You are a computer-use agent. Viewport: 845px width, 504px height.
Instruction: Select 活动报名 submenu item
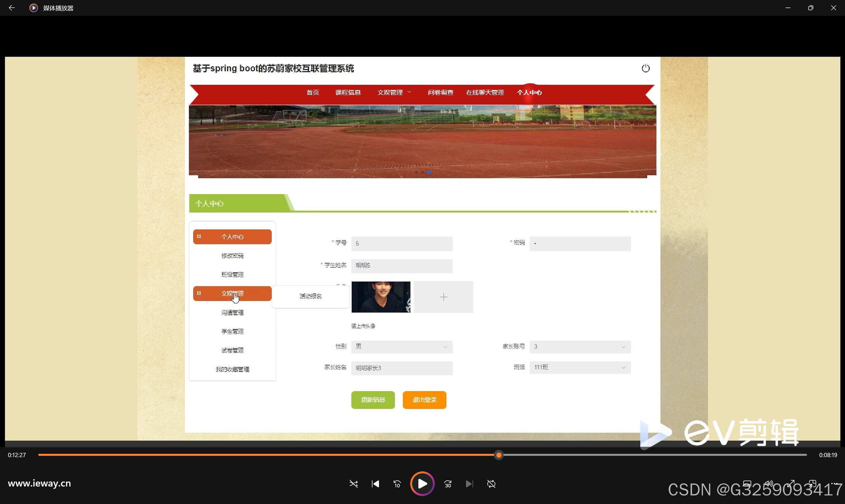[x=310, y=296]
